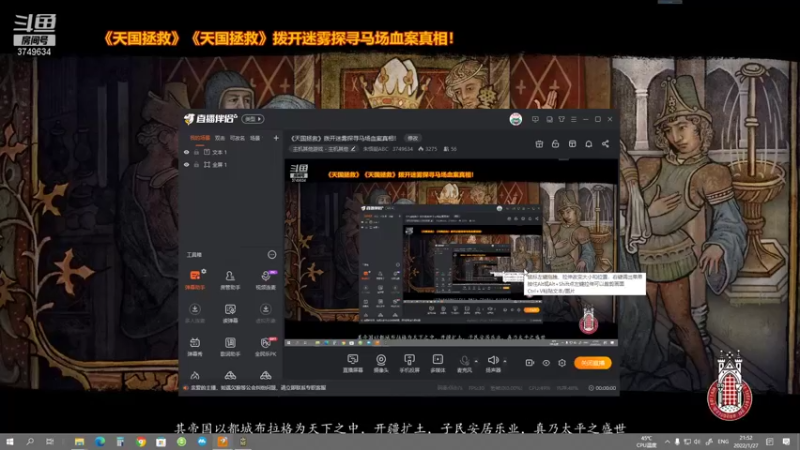Toggle the recording camera icon
800x450 pixels.
click(530, 363)
